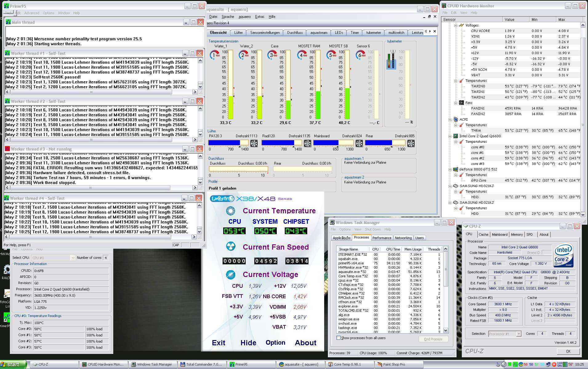The width and height of the screenshot is (588, 369).
Task: Click the MOSFET RAM sensor gauge icon
Action: pyautogui.click(x=302, y=55)
